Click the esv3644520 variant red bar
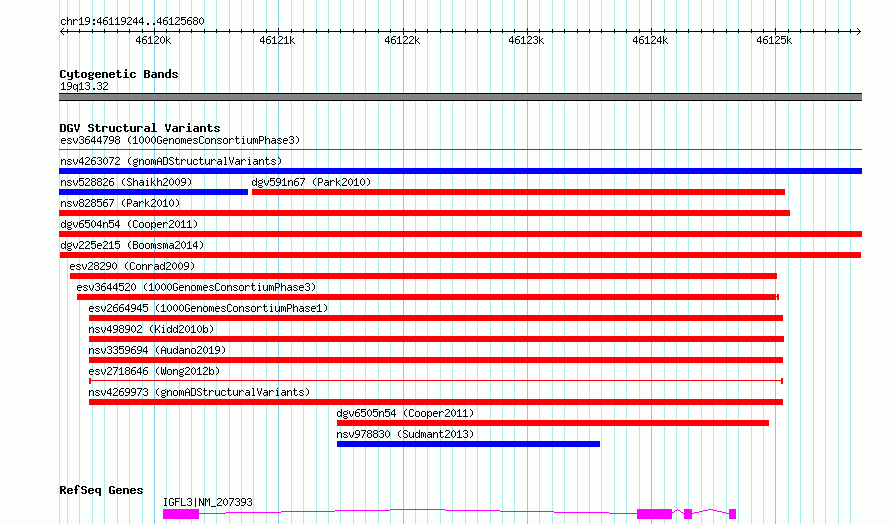Image resolution: width=890 pixels, height=524 pixels. coord(428,297)
